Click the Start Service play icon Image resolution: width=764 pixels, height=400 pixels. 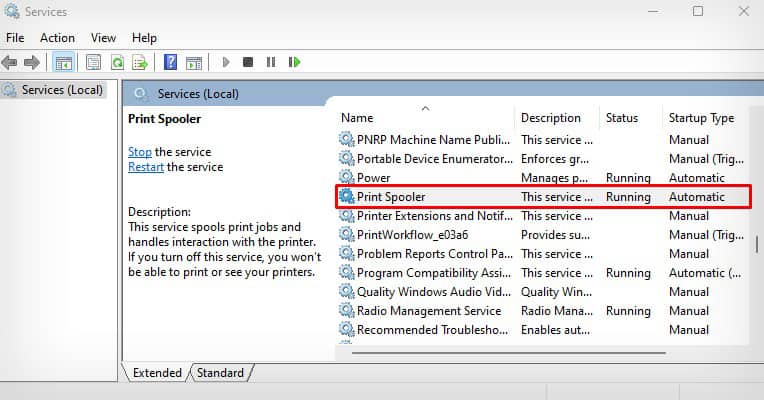[226, 62]
